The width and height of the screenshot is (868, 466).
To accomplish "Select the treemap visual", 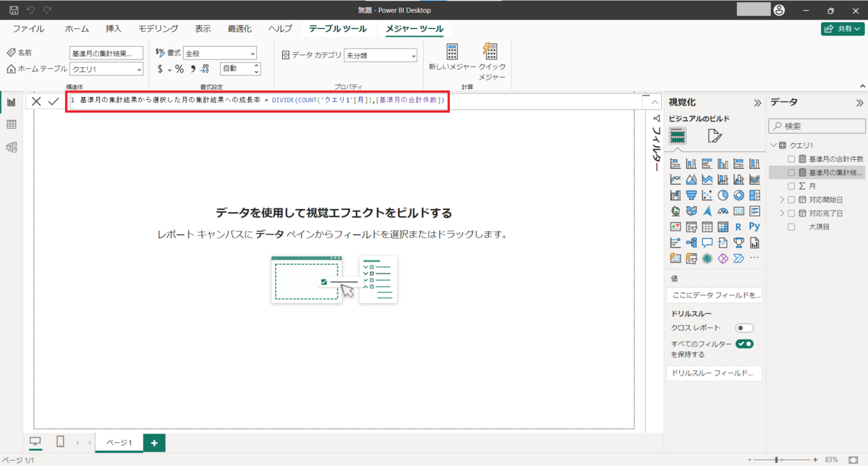I will (754, 195).
